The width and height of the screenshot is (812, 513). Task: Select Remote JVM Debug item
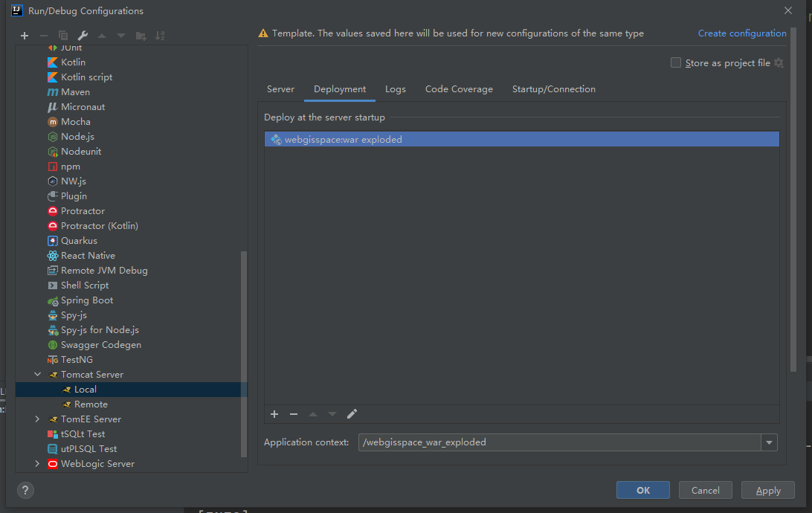pos(104,271)
